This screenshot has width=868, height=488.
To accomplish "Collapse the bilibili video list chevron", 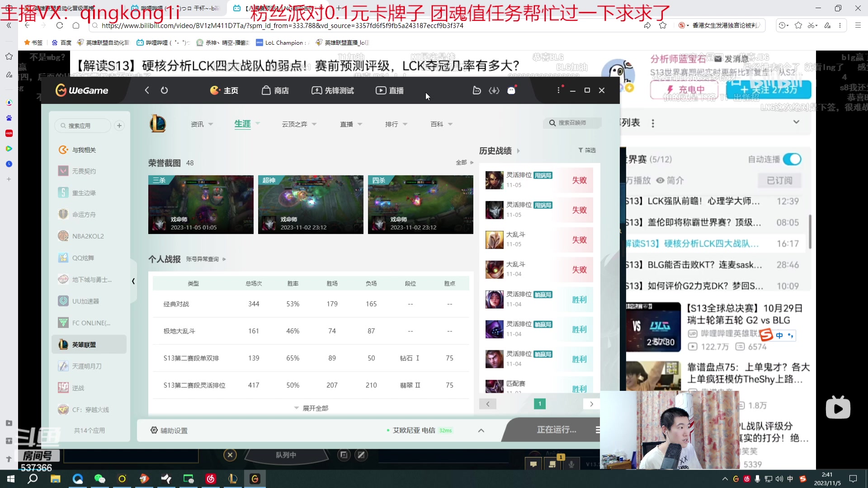I will point(796,122).
